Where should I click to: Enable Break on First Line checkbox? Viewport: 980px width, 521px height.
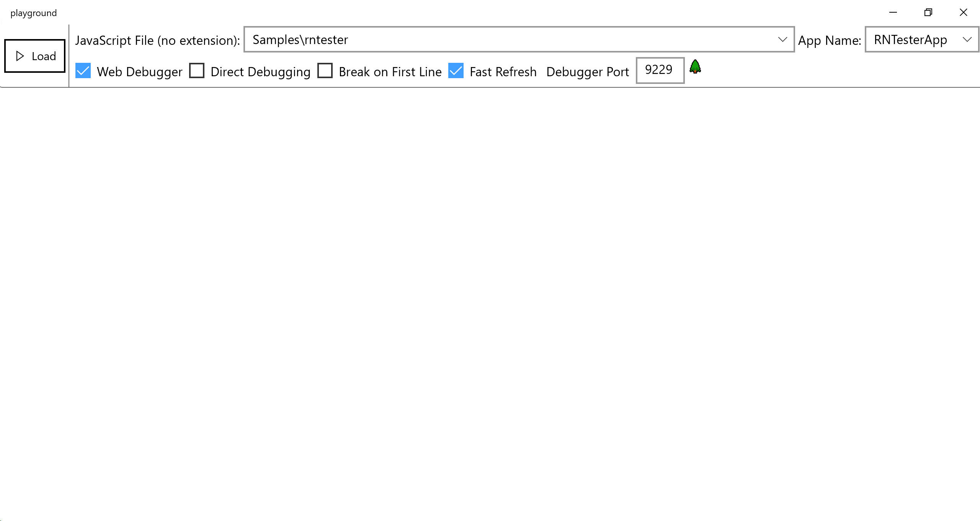pos(325,71)
